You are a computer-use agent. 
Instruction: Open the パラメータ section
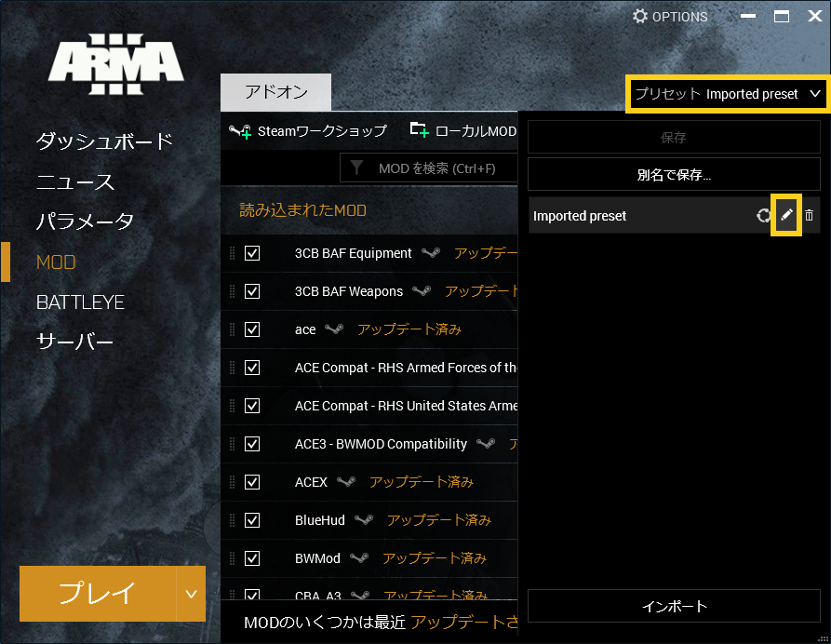tap(85, 221)
